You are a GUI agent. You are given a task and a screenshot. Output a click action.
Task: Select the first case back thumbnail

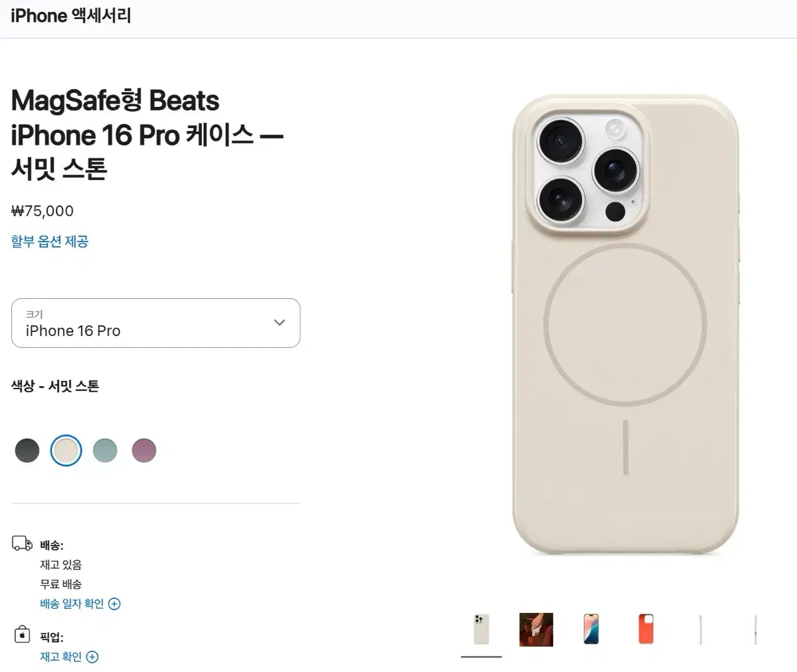tap(480, 630)
